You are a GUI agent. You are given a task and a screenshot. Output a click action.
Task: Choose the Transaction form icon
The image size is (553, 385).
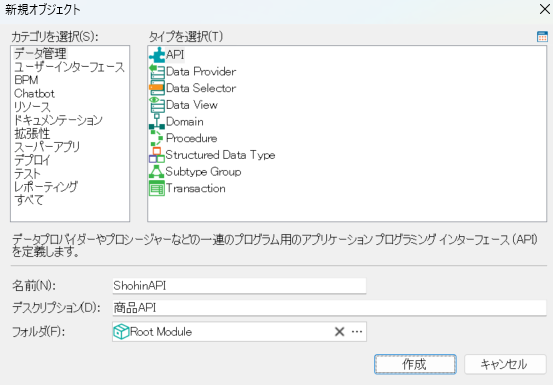tap(157, 188)
